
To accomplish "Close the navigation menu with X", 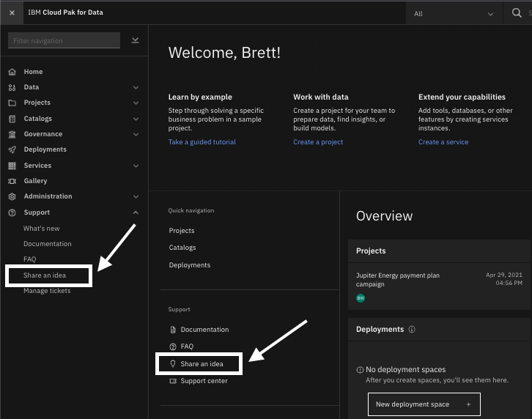I will click(x=12, y=13).
